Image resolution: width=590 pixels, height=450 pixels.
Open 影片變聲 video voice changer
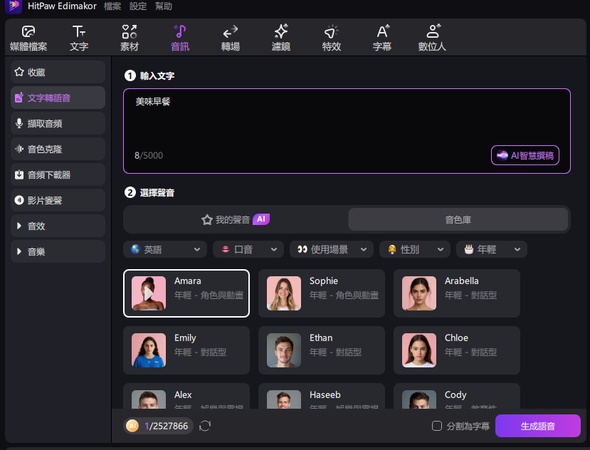click(x=58, y=200)
